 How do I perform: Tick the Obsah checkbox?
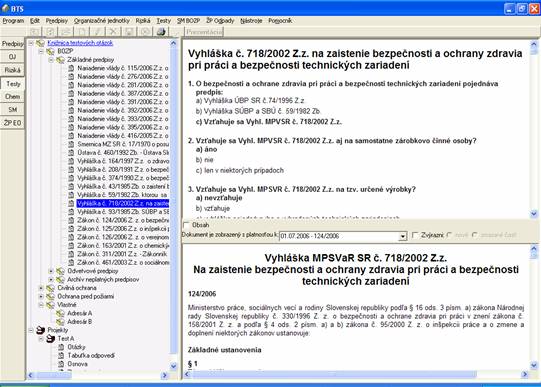187,225
